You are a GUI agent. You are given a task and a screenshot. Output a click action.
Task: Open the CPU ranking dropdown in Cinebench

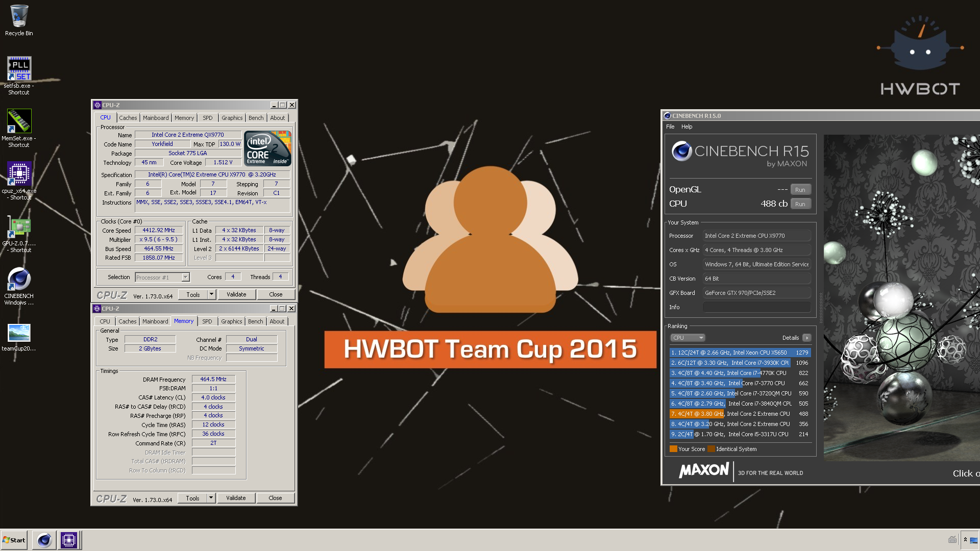[x=688, y=338]
